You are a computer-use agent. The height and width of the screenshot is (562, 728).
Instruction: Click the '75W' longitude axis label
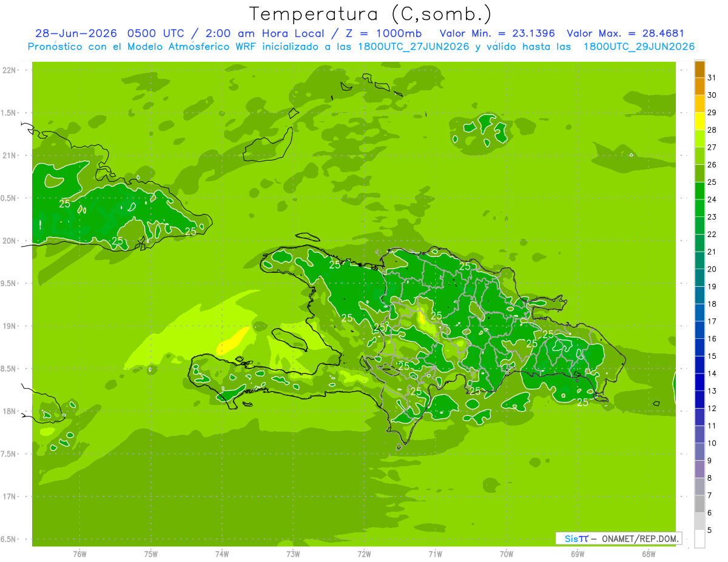(151, 554)
